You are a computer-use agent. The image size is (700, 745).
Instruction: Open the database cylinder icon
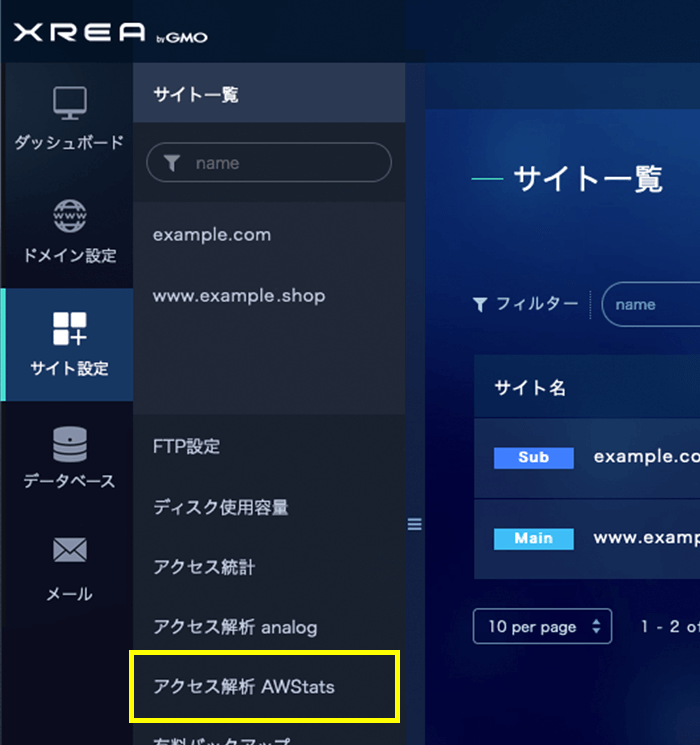(69, 444)
